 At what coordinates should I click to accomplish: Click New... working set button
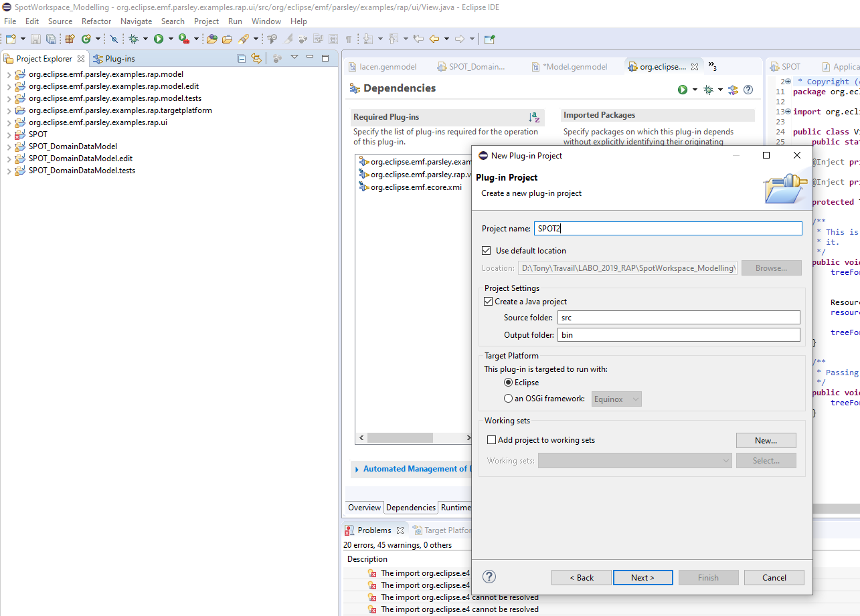[766, 441]
